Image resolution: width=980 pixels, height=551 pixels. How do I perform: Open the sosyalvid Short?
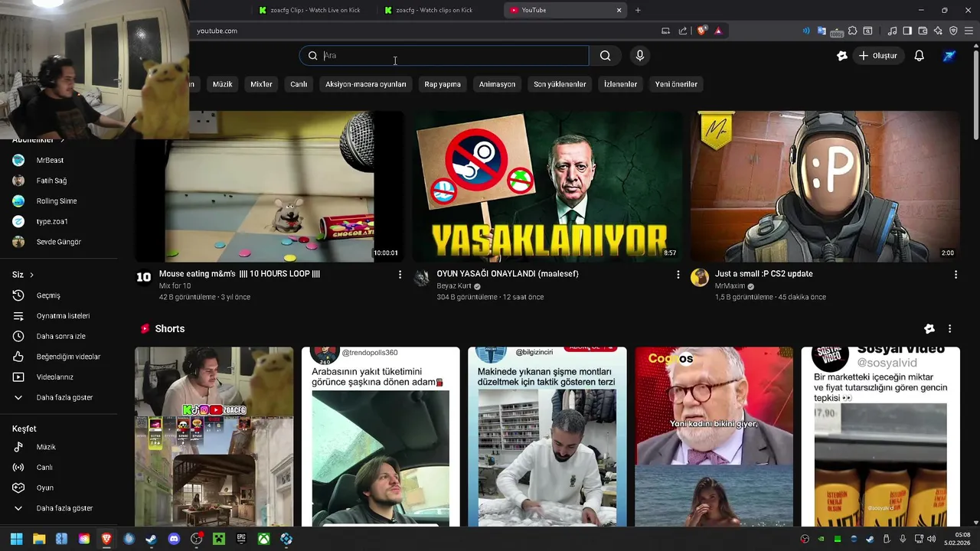[x=880, y=437]
